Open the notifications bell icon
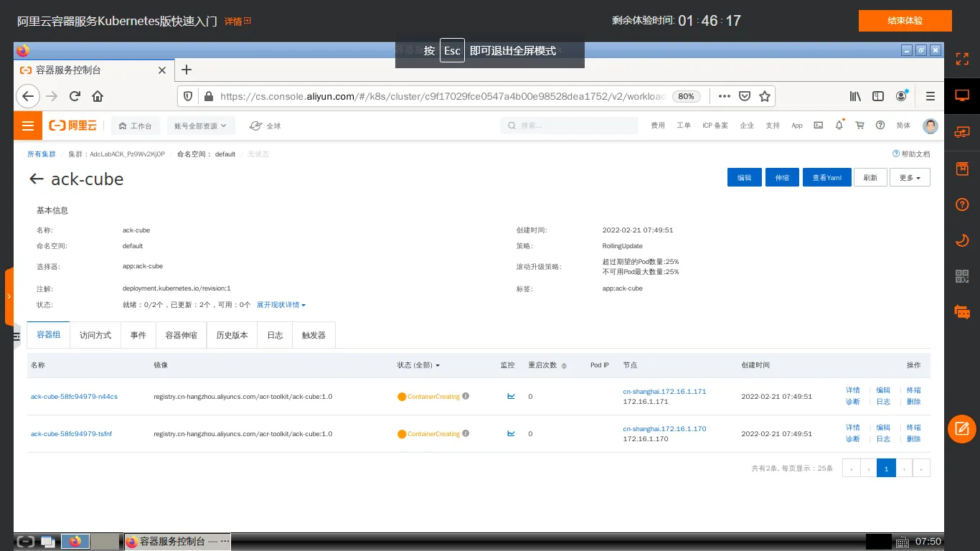Viewport: 980px width, 551px height. click(x=839, y=126)
